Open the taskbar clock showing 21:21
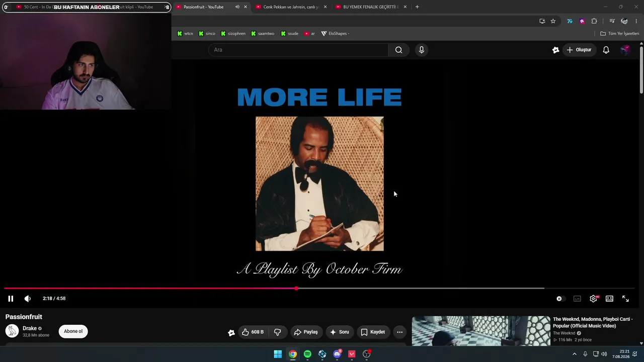Screen dimensions: 644x362 click(621, 354)
